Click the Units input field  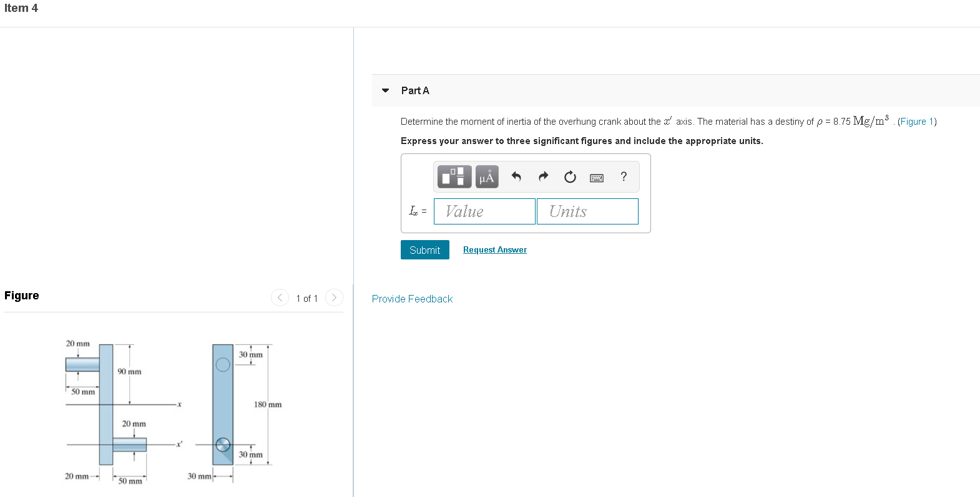(x=587, y=211)
